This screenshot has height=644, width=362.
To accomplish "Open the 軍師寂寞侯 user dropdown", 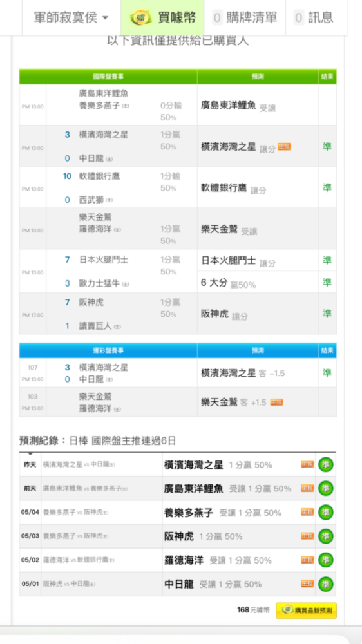I will [71, 17].
